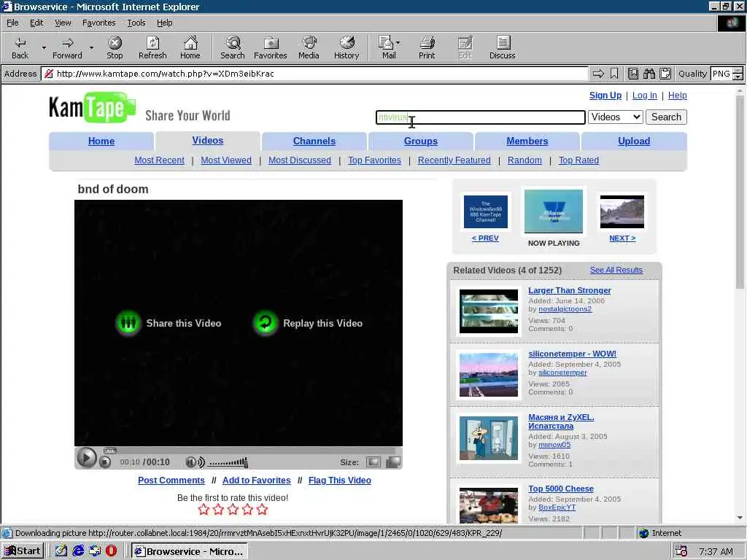
Task: Click the binoculars find icon
Action: (x=649, y=74)
